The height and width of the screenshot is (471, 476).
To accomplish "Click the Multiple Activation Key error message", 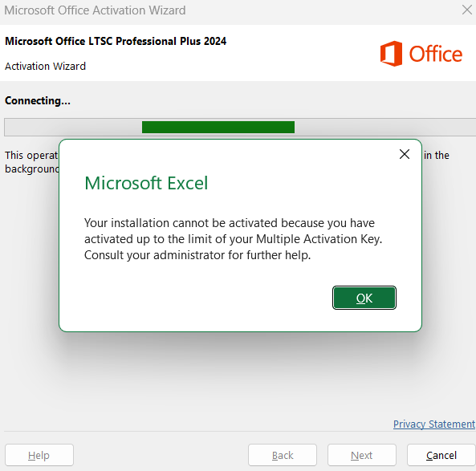I will [233, 239].
